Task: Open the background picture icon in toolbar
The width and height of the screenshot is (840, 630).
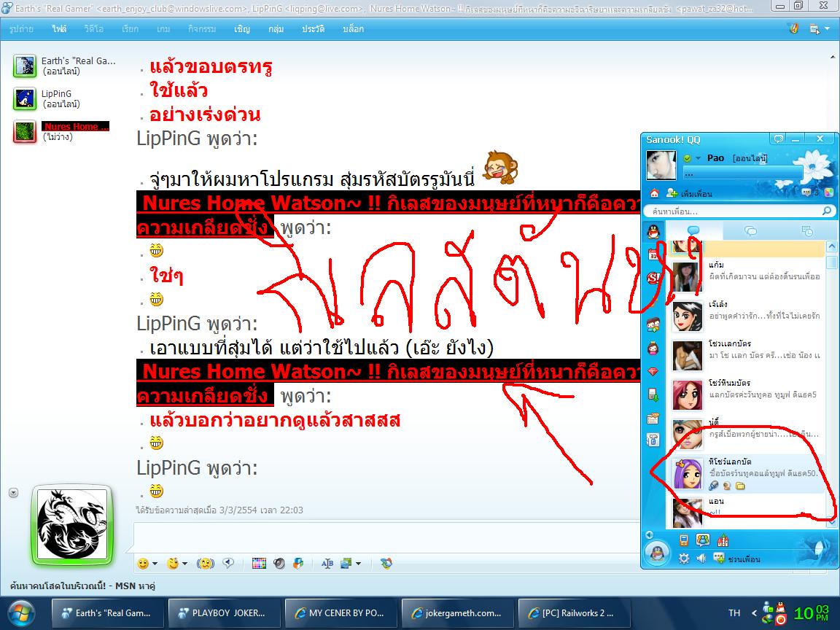Action: pyautogui.click(x=346, y=564)
